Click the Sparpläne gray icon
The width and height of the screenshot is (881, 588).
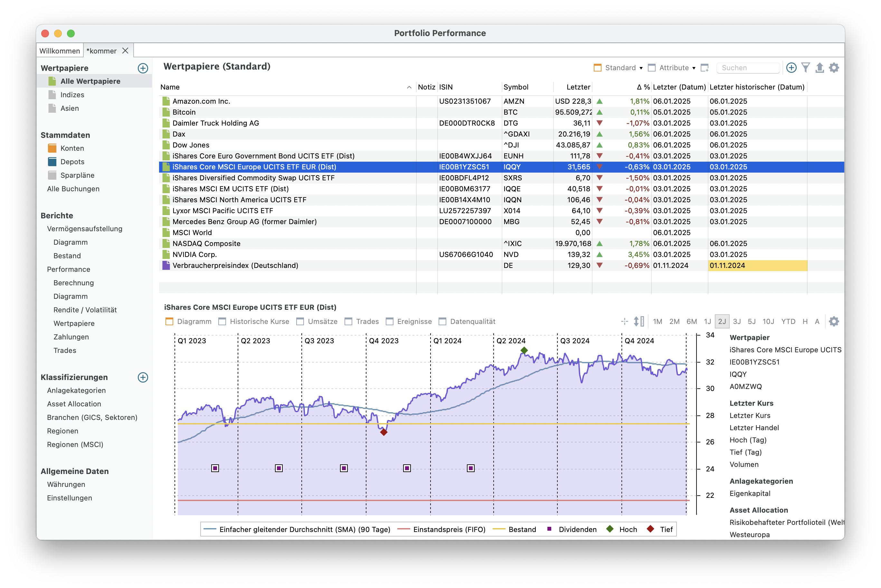52,175
